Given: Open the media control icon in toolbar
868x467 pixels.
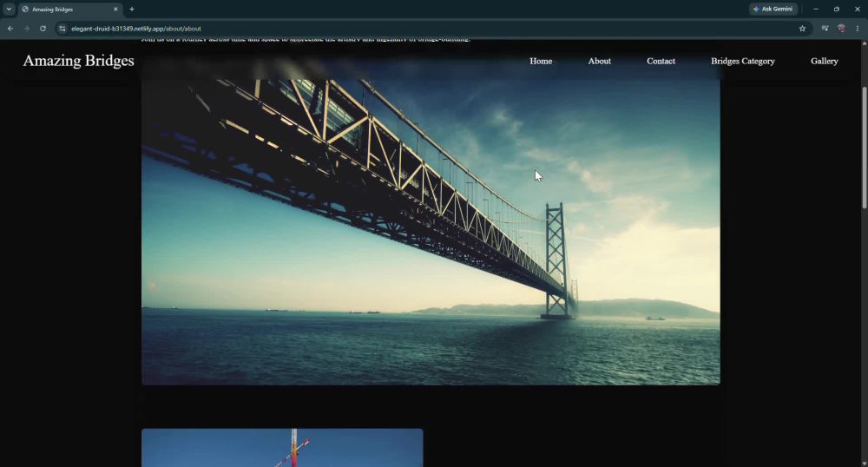Looking at the screenshot, I should tap(825, 29).
